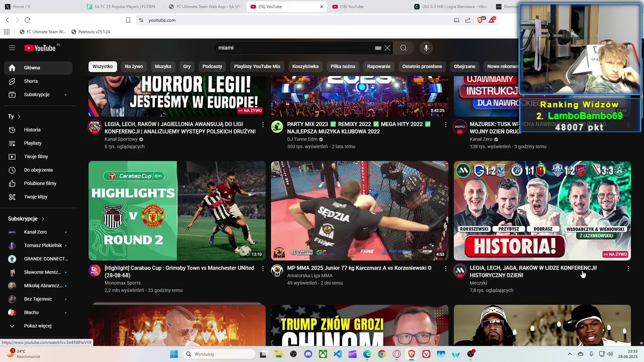Start voice search with the microphone
Screen dimensions: 644x362
click(426, 48)
